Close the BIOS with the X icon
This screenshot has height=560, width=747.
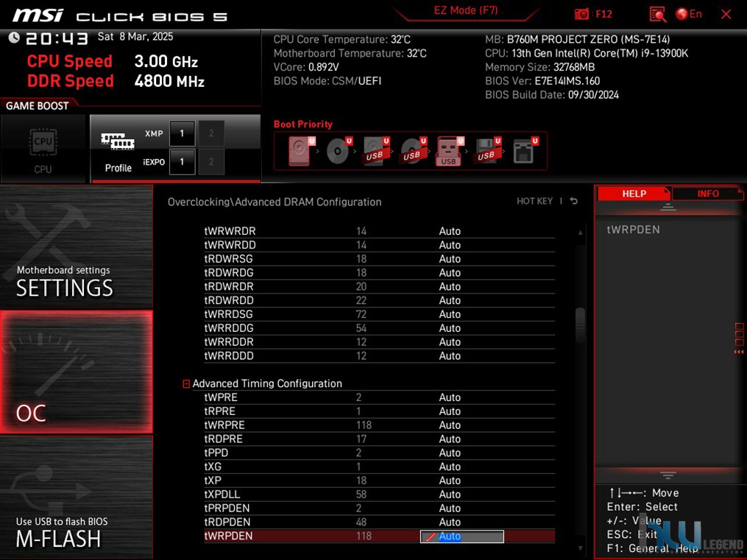[x=726, y=14]
